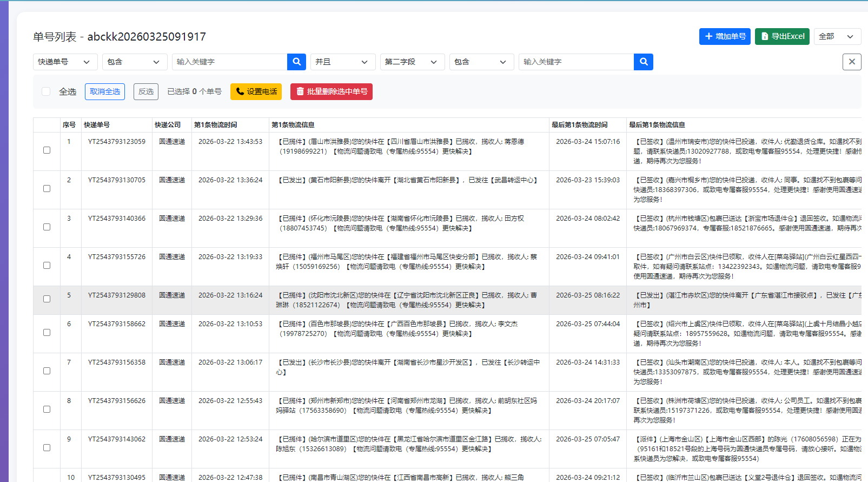Open the 快递单号 field dropdown
This screenshot has height=482, width=868.
coord(65,62)
